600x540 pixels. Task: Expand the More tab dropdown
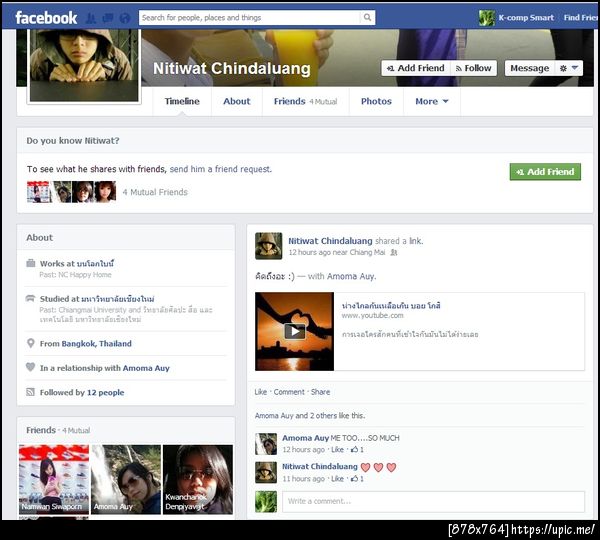(x=431, y=101)
